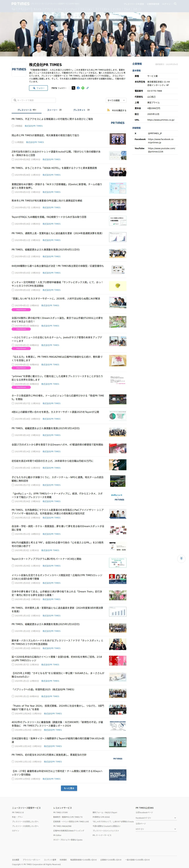The height and width of the screenshot is (868, 189).
Task: Click the copy link chain icon
Action: pos(87,88)
